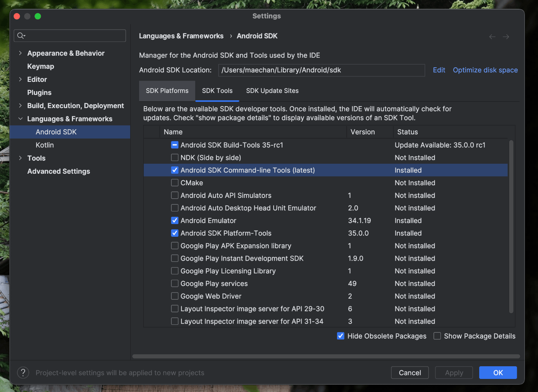Check Google Play Licensing Library checkbox
Viewport: 538px width, 392px height.
coord(174,271)
